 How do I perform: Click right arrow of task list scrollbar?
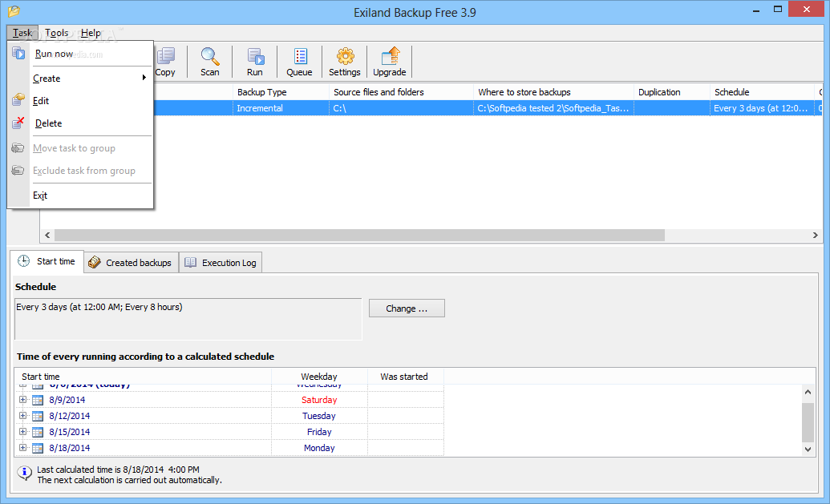coord(816,235)
